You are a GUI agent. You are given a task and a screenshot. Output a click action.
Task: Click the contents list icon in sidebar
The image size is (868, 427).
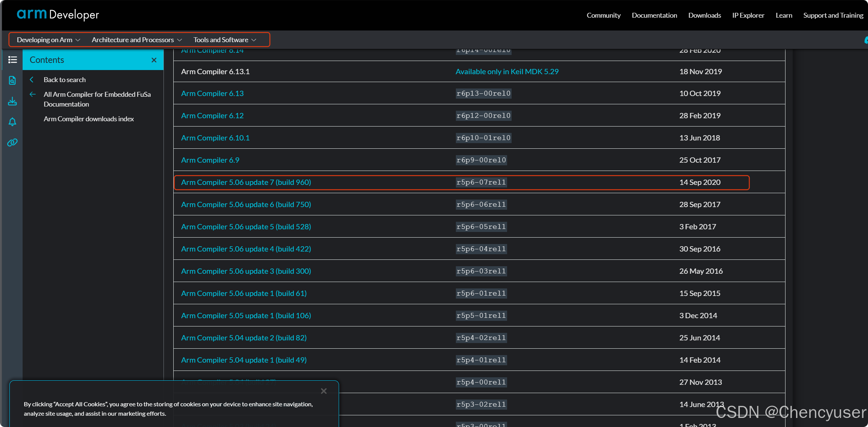click(x=12, y=59)
